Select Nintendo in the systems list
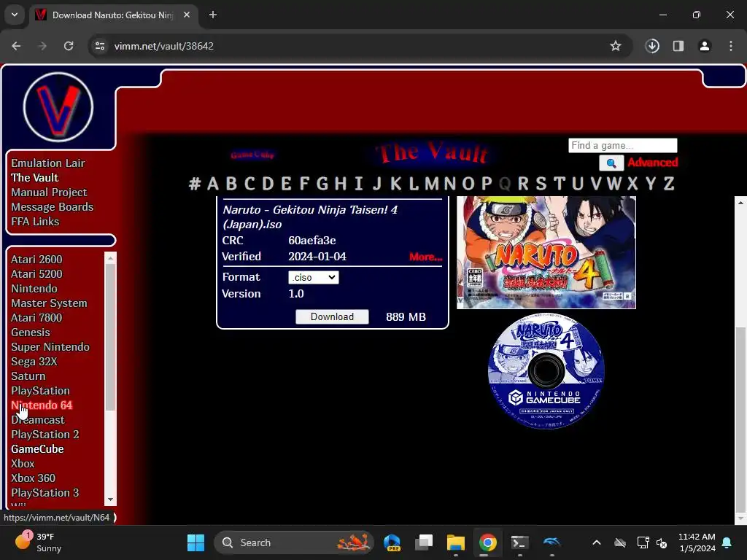The height and width of the screenshot is (560, 747). [x=34, y=289]
